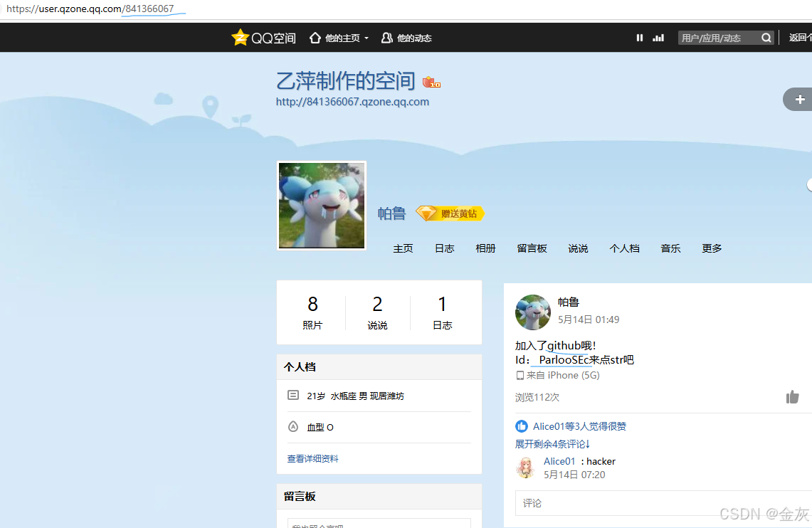Expand the 他的主页 dropdown arrow

366,38
